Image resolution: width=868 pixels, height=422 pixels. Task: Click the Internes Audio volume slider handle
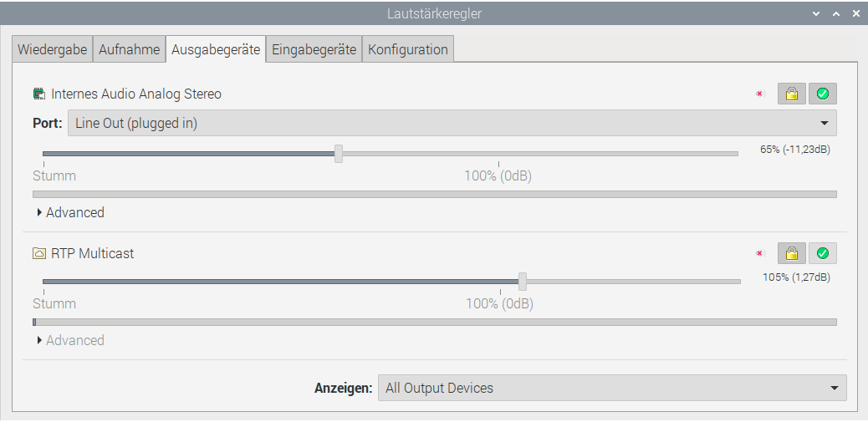pos(339,154)
